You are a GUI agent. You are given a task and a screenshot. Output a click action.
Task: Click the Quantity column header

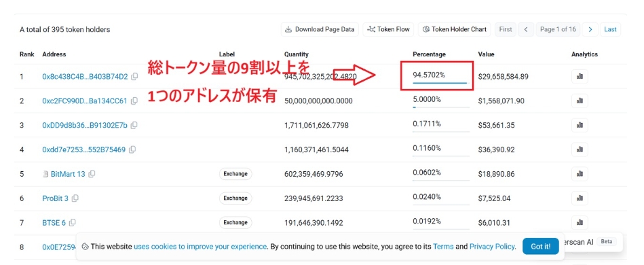click(x=296, y=54)
